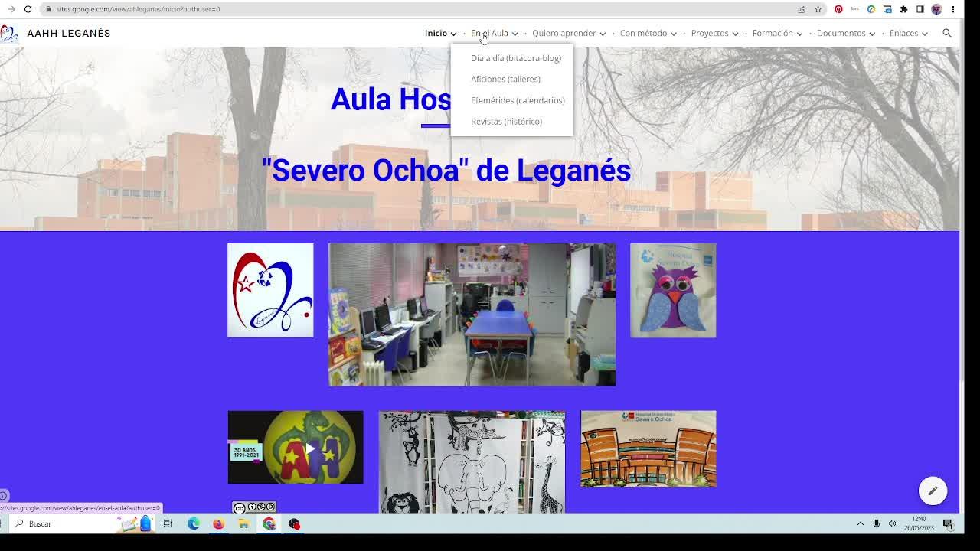Expand the Formación dropdown chevron

(x=799, y=34)
